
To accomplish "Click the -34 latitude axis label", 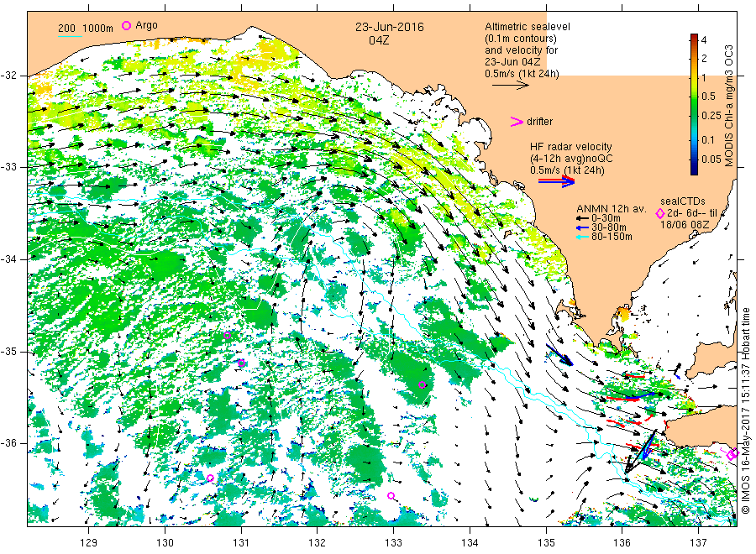I will tap(8, 259).
